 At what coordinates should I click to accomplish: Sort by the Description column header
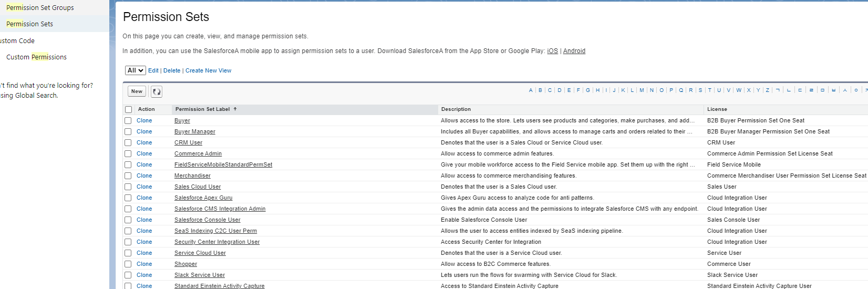[x=456, y=109]
